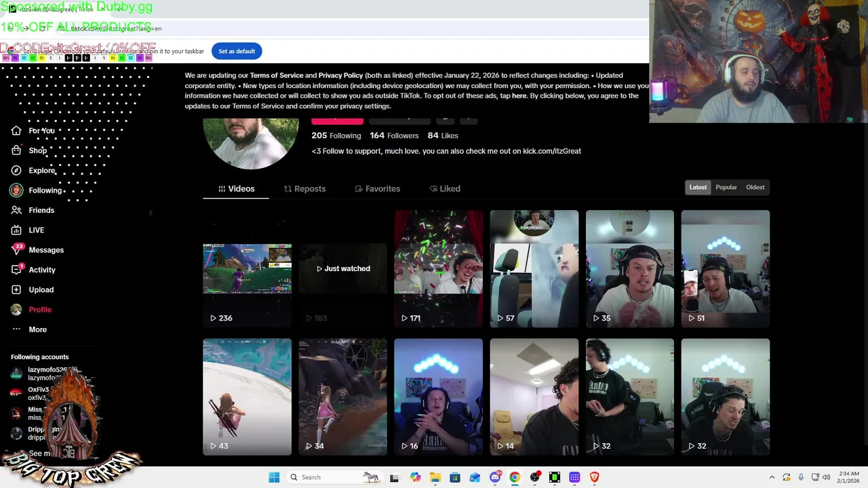Click the microphone icon in system tray
Viewport: 868px width, 488px height.
801,477
